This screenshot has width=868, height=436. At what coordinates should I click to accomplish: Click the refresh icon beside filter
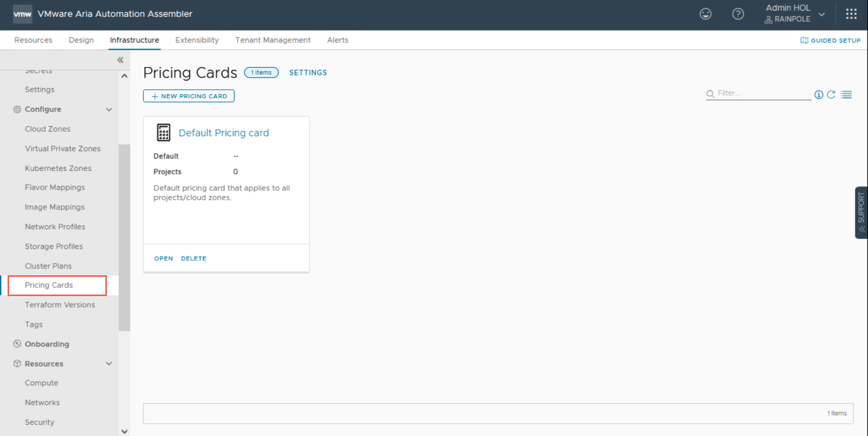pyautogui.click(x=831, y=94)
